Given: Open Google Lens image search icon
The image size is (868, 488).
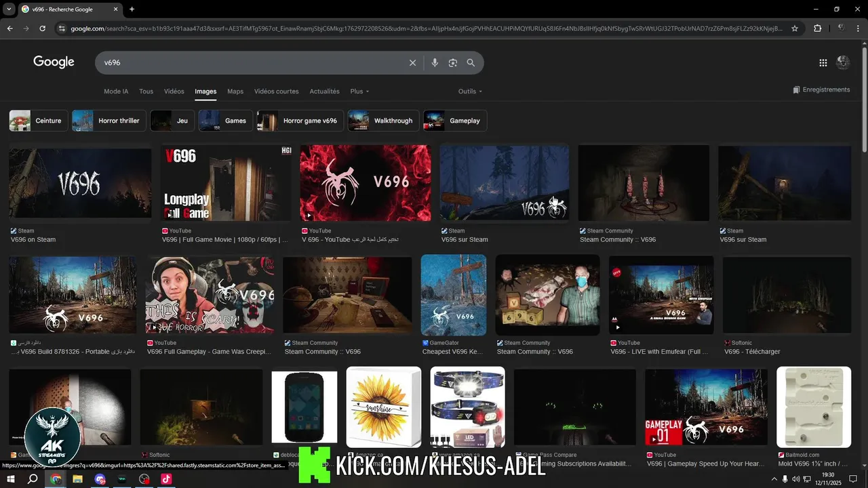Looking at the screenshot, I should 453,62.
